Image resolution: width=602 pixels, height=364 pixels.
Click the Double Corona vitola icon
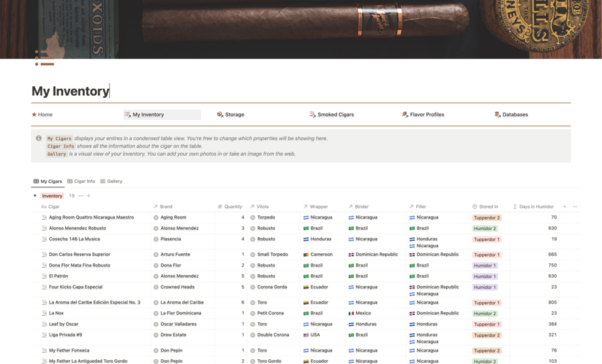click(x=253, y=335)
